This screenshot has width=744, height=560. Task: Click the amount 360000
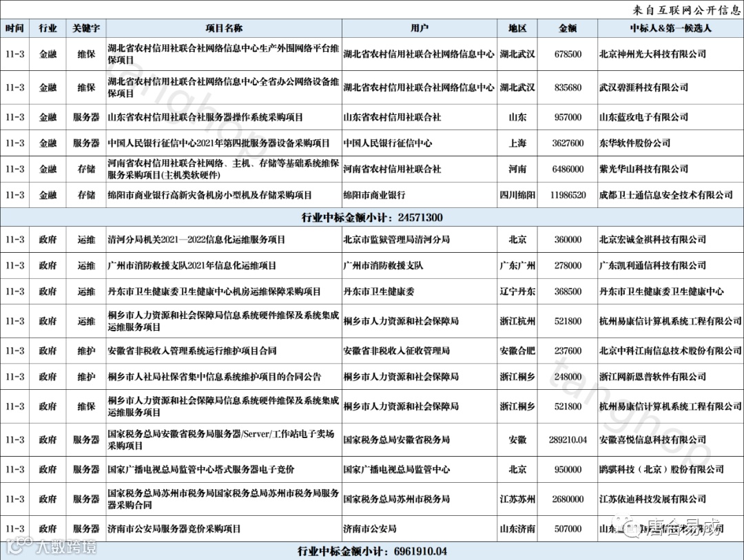coord(568,240)
